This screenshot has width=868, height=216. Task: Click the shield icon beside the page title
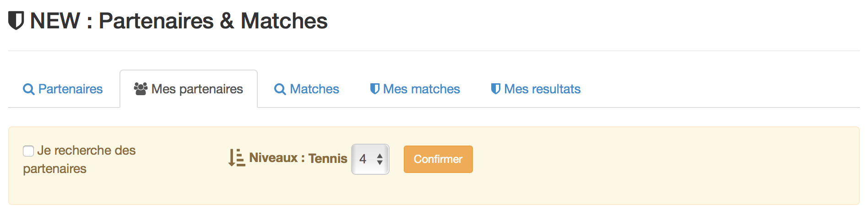pyautogui.click(x=16, y=21)
